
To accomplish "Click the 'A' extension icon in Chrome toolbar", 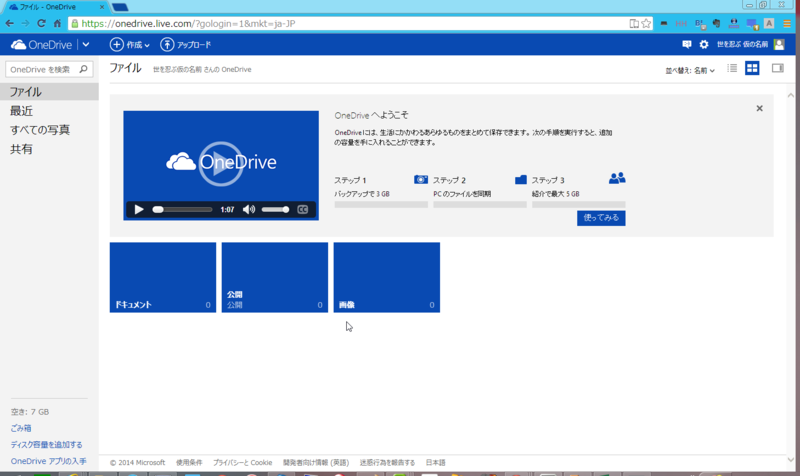I will tap(769, 23).
